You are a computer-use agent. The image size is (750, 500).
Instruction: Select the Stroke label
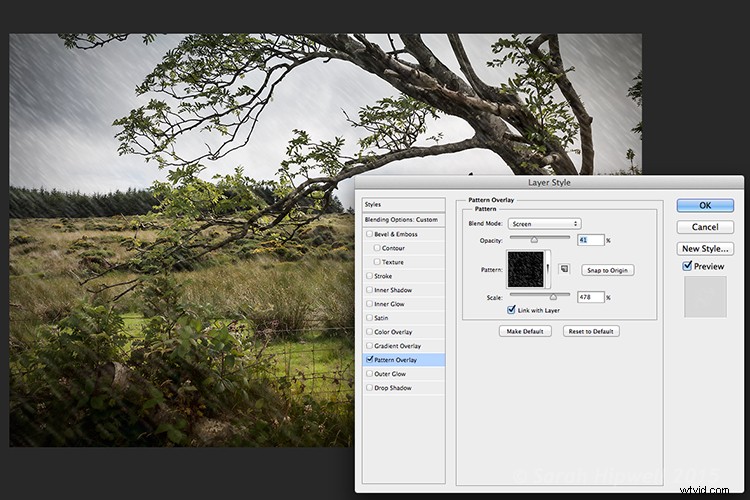[383, 276]
